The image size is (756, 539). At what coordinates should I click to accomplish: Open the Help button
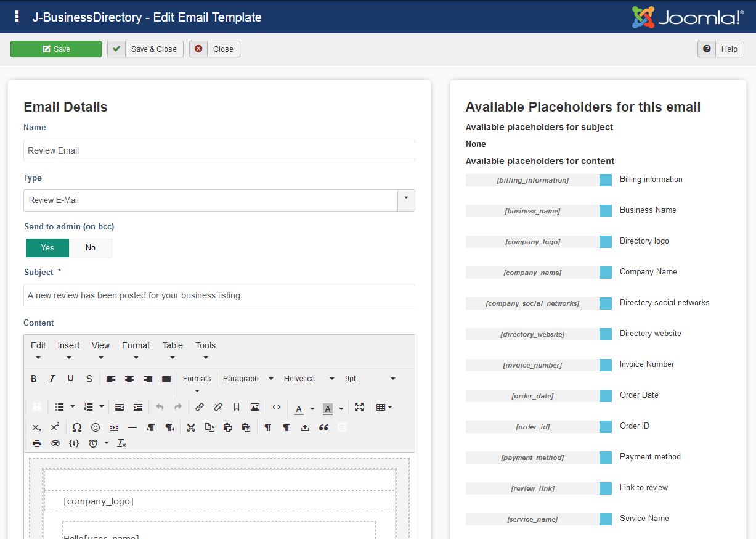(x=721, y=49)
